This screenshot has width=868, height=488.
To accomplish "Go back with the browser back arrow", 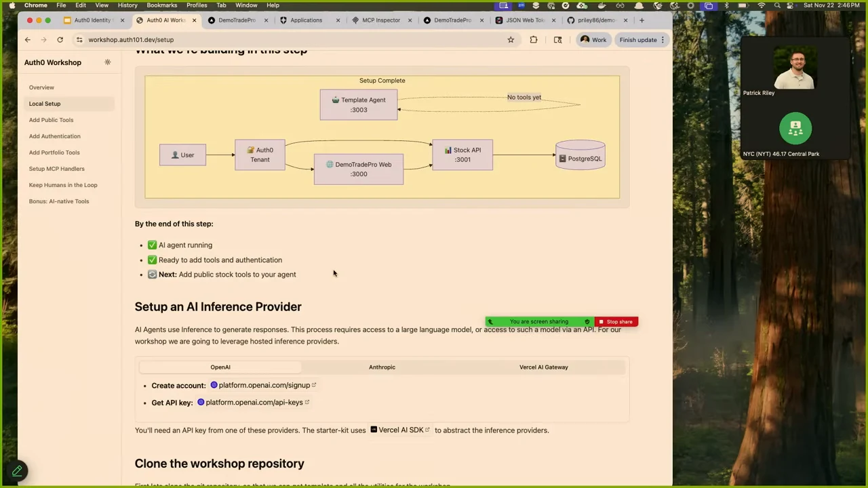I will (28, 40).
